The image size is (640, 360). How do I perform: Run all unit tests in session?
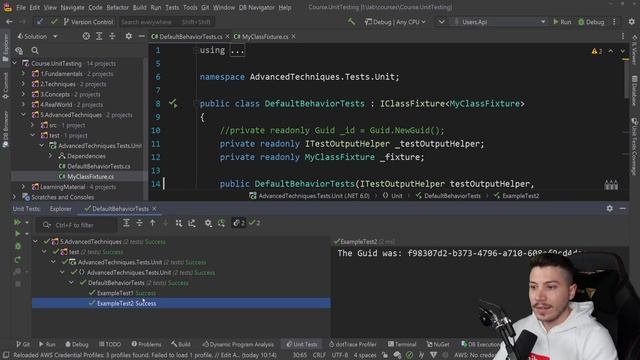coord(17,222)
